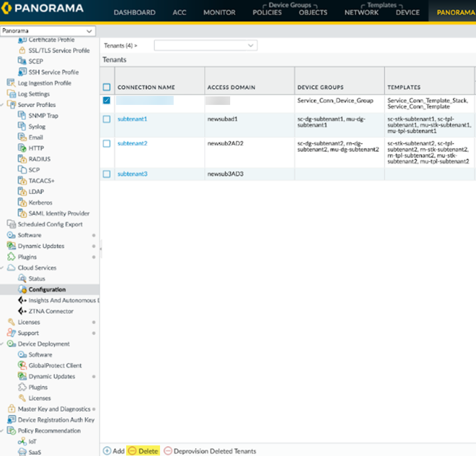Open the DASHBOARD tab

[134, 12]
